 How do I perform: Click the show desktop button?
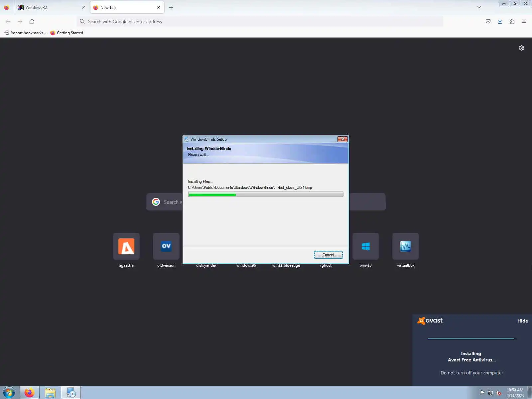coord(529,393)
